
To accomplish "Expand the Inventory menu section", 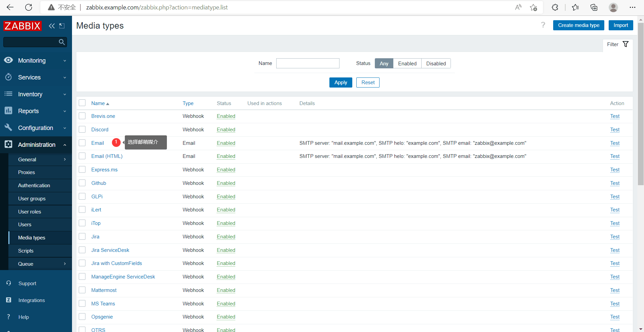I will 36,94.
